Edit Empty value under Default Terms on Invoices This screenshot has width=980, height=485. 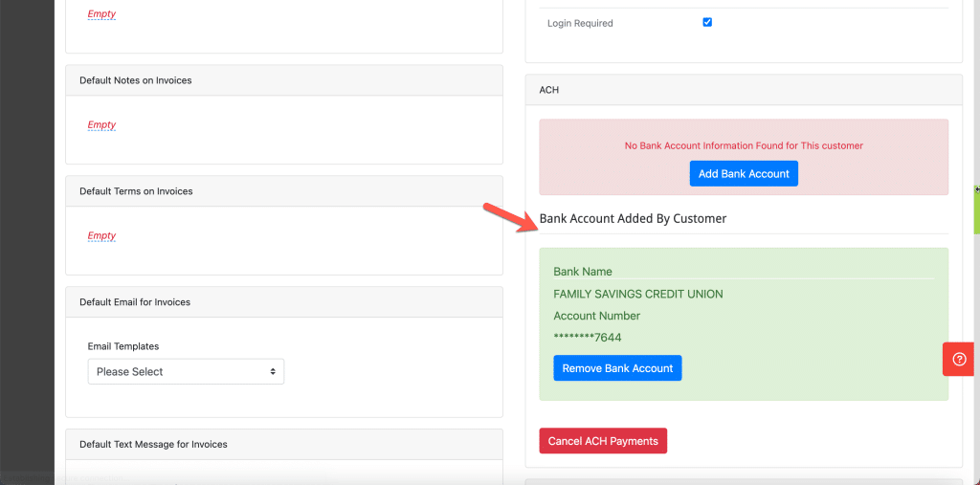[101, 235]
